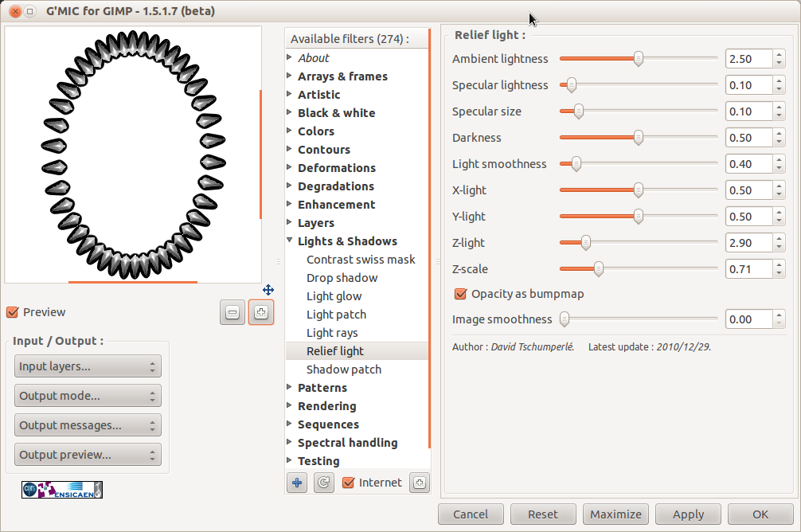Image resolution: width=801 pixels, height=532 pixels.
Task: Expand the Artistic filter category
Action: 290,95
